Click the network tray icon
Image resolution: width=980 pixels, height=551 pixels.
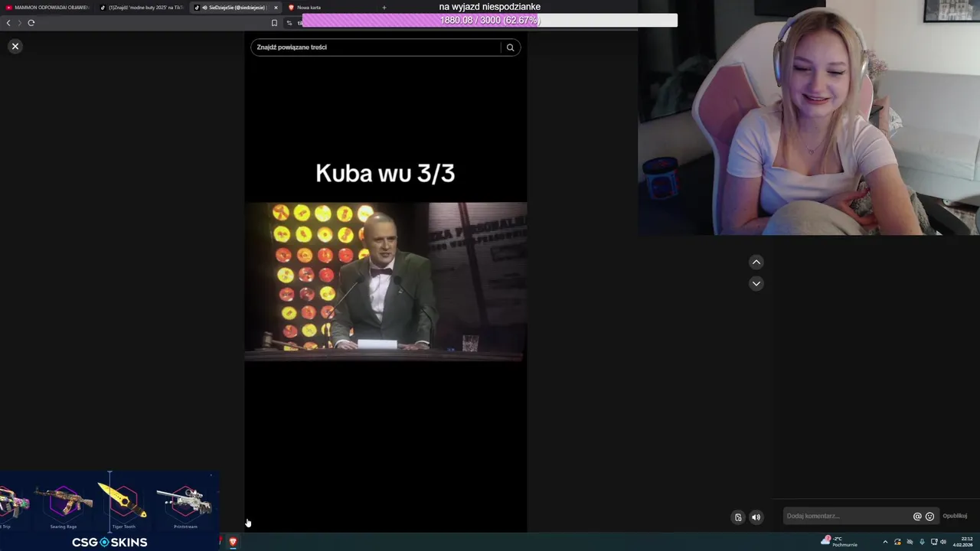[x=933, y=542]
